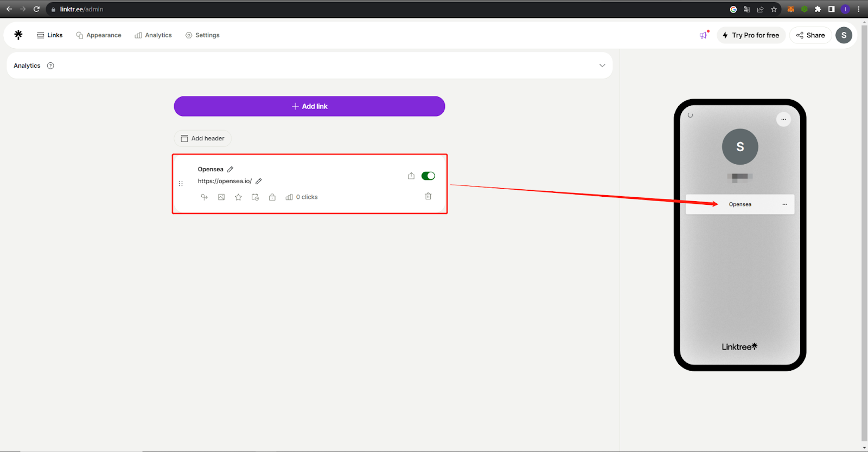Open the translate page icon
The image size is (868, 452).
(747, 9)
